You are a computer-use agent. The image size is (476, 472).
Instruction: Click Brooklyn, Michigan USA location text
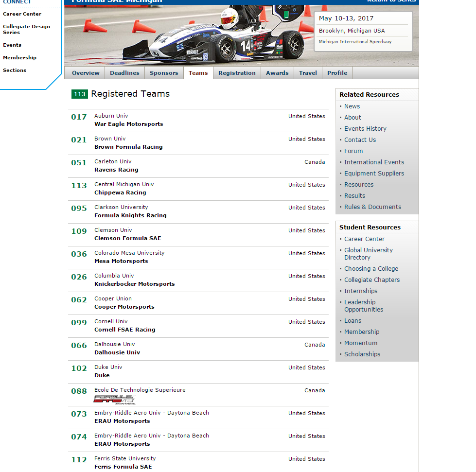pos(352,31)
